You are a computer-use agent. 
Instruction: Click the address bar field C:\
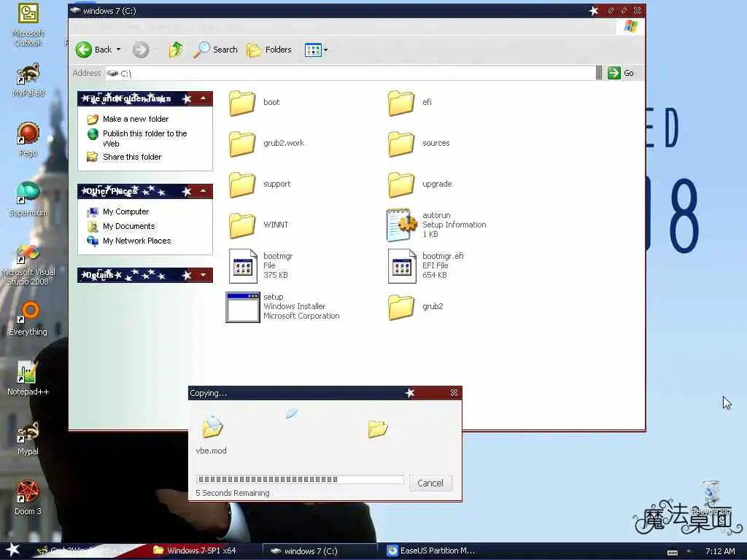[350, 74]
